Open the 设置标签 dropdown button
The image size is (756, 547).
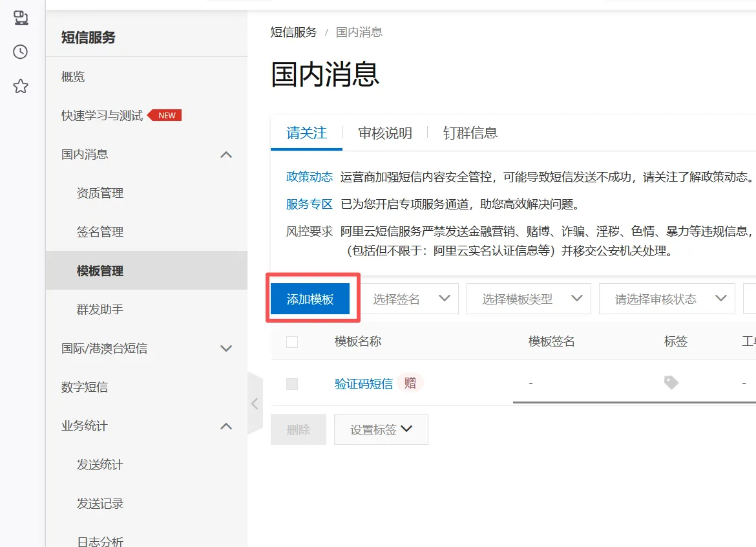click(381, 429)
